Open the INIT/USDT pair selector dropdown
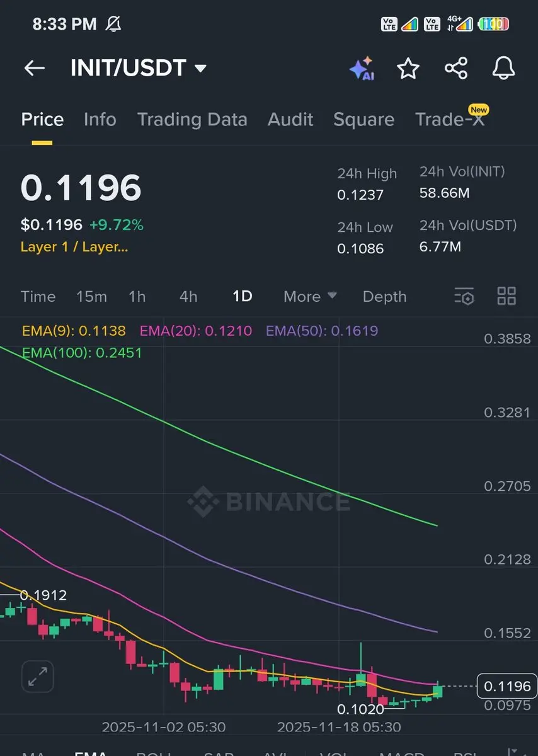 point(139,68)
